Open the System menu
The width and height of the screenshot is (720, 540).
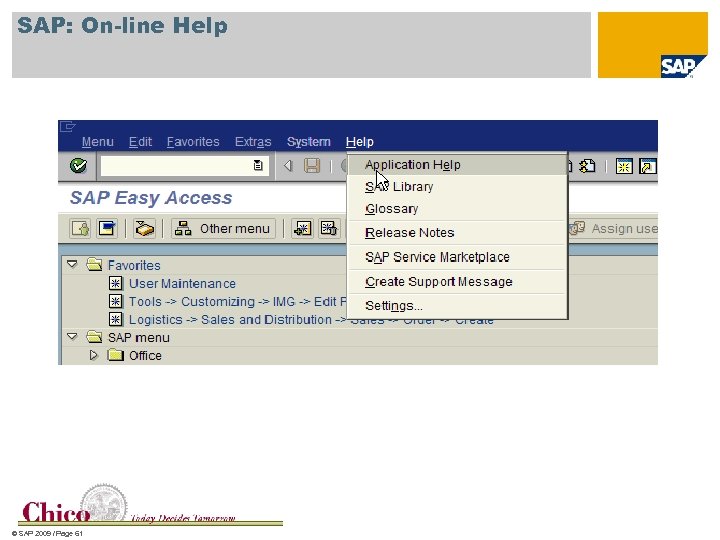pyautogui.click(x=309, y=142)
